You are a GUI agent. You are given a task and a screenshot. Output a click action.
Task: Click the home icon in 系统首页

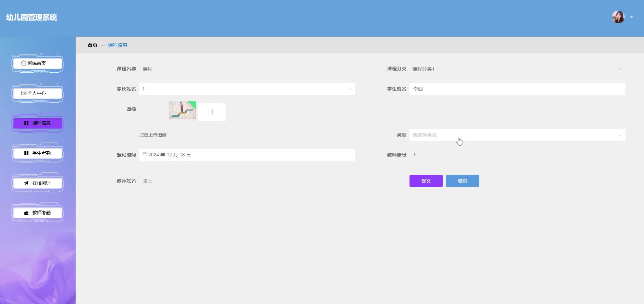coord(24,63)
